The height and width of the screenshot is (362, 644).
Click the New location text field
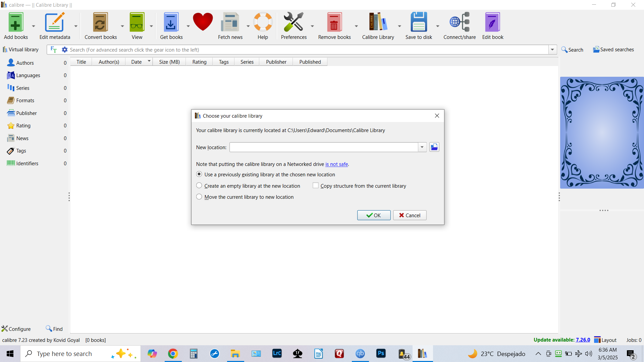[x=324, y=147]
